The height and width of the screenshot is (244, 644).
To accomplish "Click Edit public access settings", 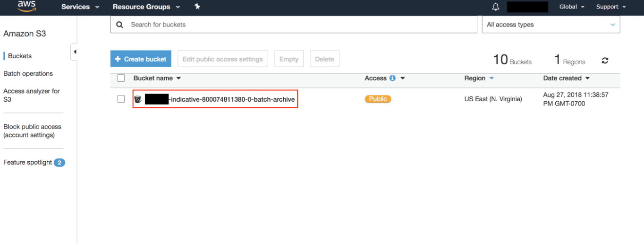I will click(223, 59).
